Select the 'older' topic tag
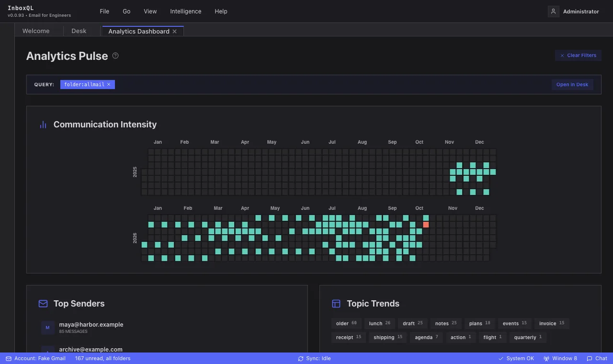The width and height of the screenshot is (613, 364). point(346,323)
